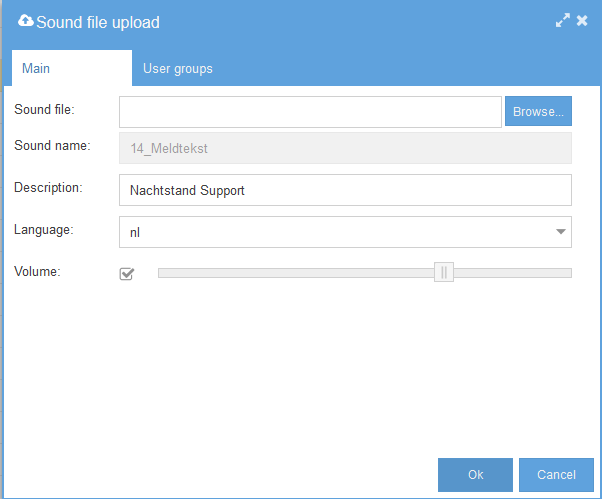The image size is (602, 499).
Task: Click the Volume track left of the handle
Action: 296,273
